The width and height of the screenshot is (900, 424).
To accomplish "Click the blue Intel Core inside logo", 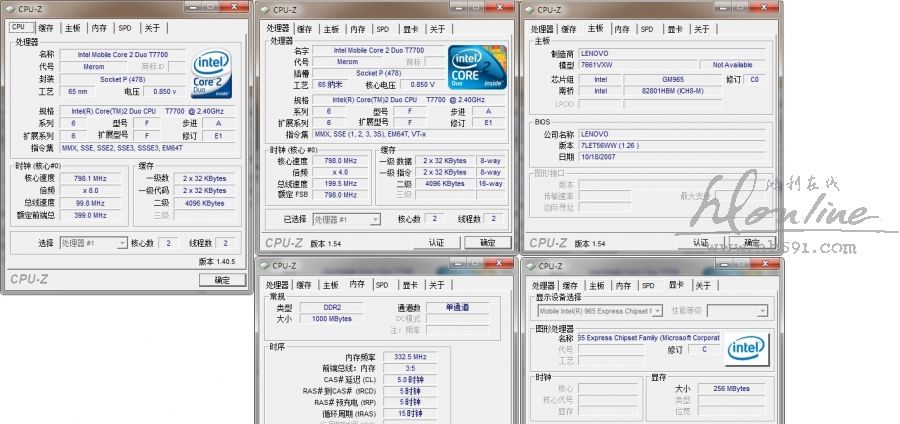I will point(475,67).
